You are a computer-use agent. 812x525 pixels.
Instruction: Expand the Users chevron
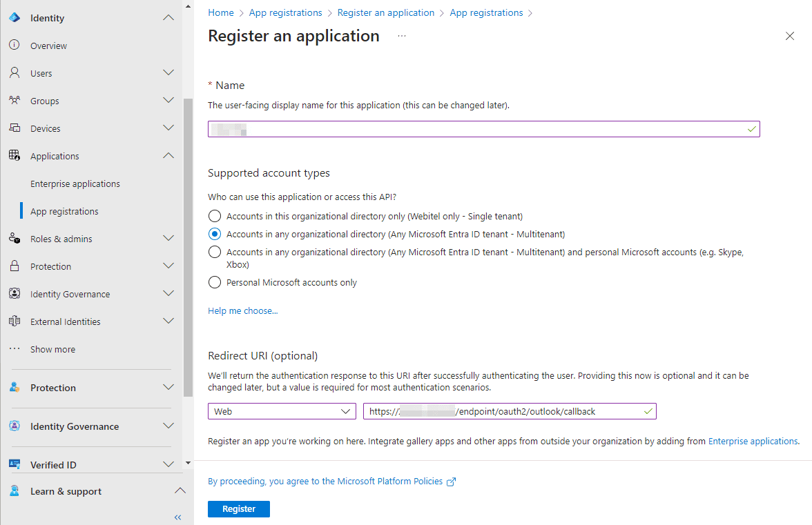[168, 72]
